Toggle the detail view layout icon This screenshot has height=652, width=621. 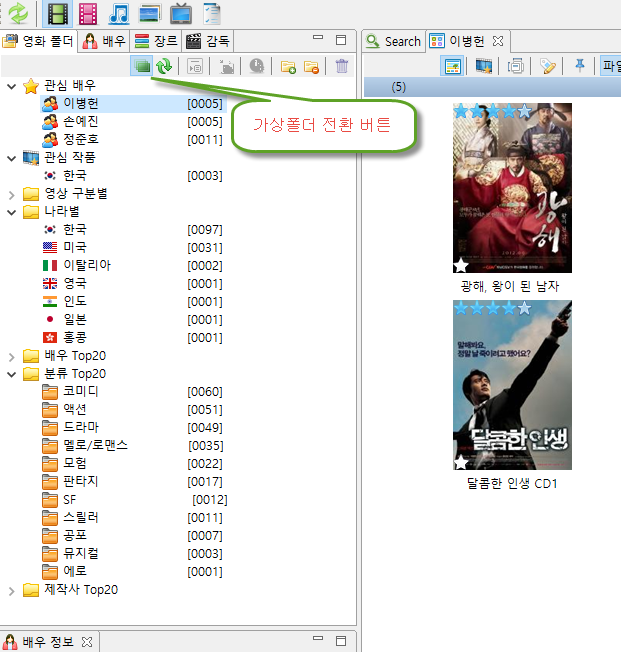click(453, 66)
